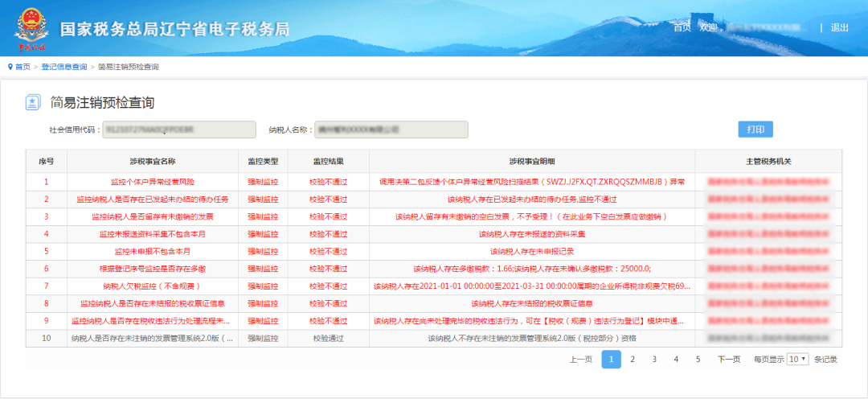Click the 涉税事宜明细 column header

532,161
